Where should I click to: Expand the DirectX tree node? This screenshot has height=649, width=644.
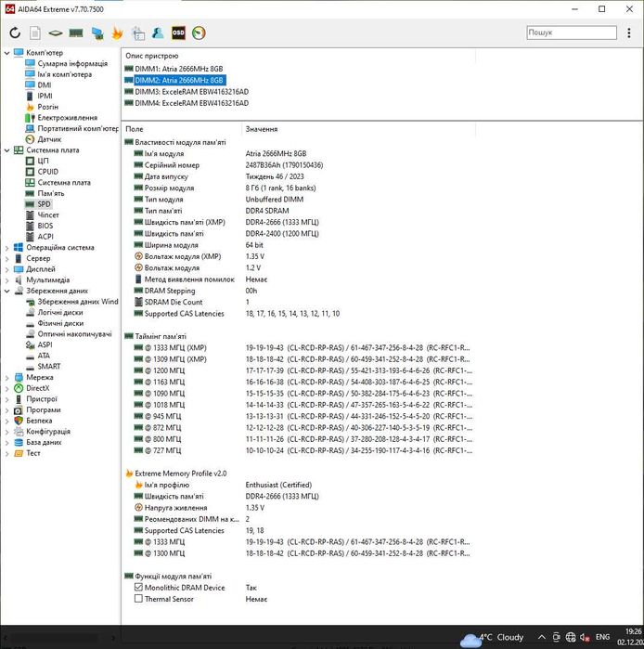[x=6, y=388]
